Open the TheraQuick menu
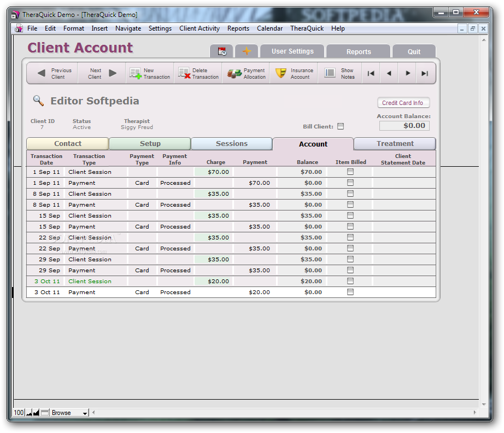 click(307, 28)
